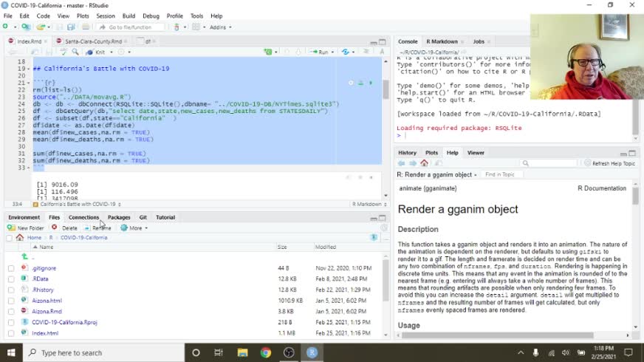Click the Insert Chunk green icon
This screenshot has height=362, width=644.
(x=268, y=52)
